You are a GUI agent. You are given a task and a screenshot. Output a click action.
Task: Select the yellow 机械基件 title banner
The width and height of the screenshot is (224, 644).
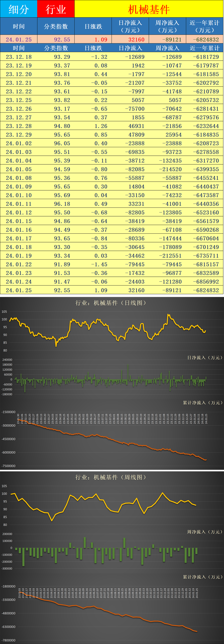pos(149,9)
